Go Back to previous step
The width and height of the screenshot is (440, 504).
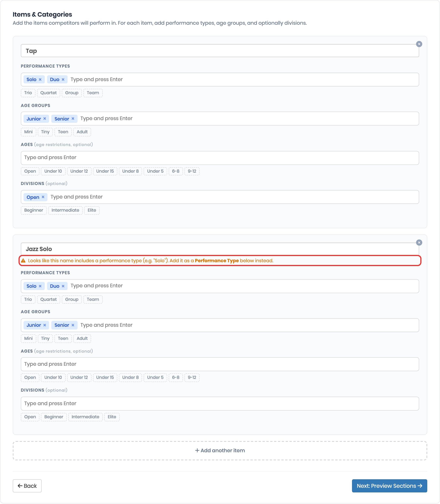point(27,486)
